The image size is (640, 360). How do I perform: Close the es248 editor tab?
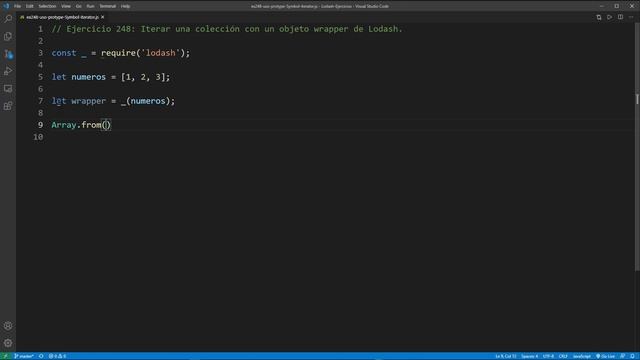click(102, 17)
